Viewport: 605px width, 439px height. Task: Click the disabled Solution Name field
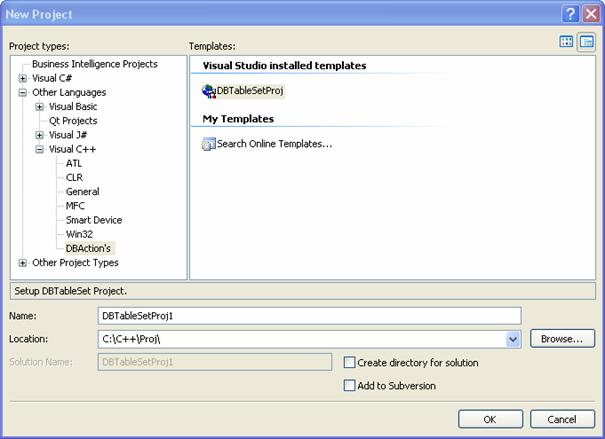pyautogui.click(x=215, y=362)
